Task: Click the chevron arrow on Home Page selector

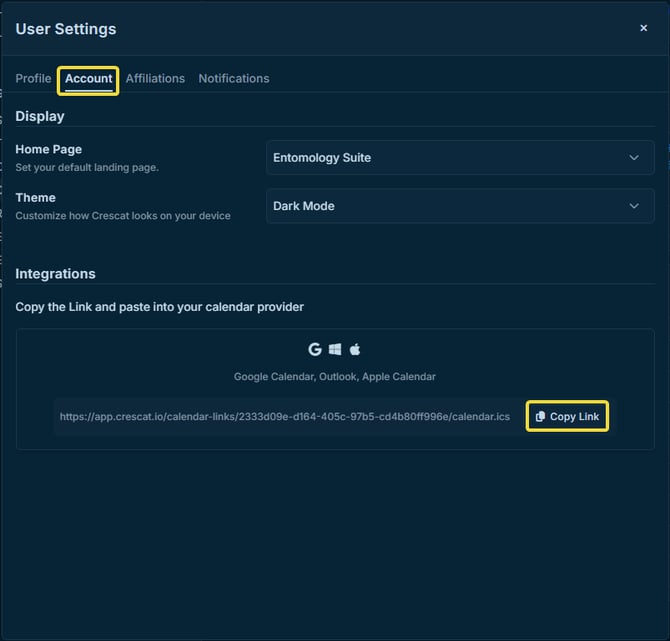Action: click(x=634, y=158)
